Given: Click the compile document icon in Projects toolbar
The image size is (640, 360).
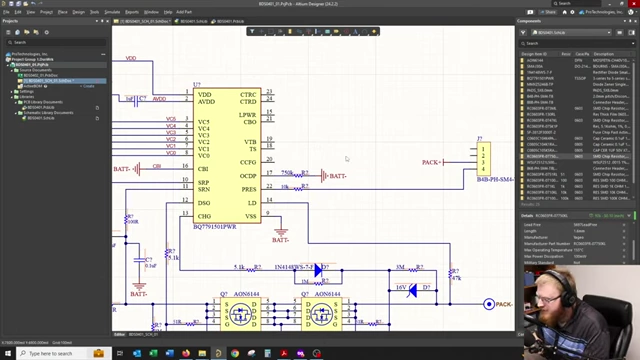Looking at the screenshot, I should click(x=18, y=32).
